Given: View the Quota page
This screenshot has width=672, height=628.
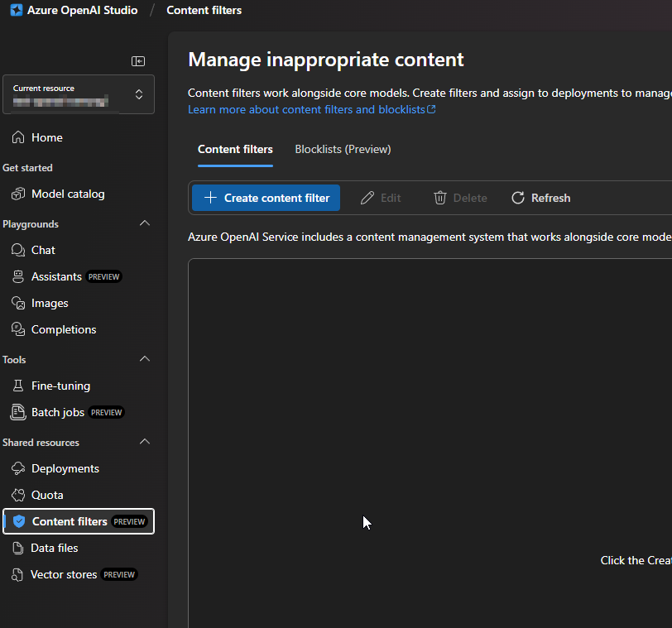Looking at the screenshot, I should [48, 494].
